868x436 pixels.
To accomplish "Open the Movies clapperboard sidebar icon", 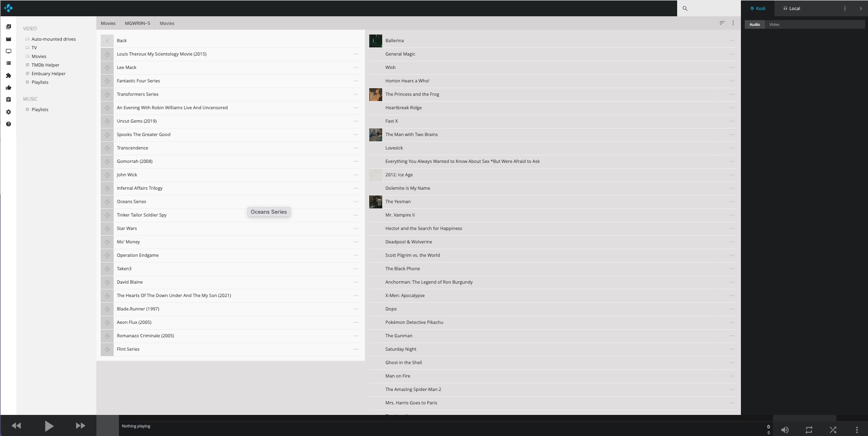I will (8, 39).
